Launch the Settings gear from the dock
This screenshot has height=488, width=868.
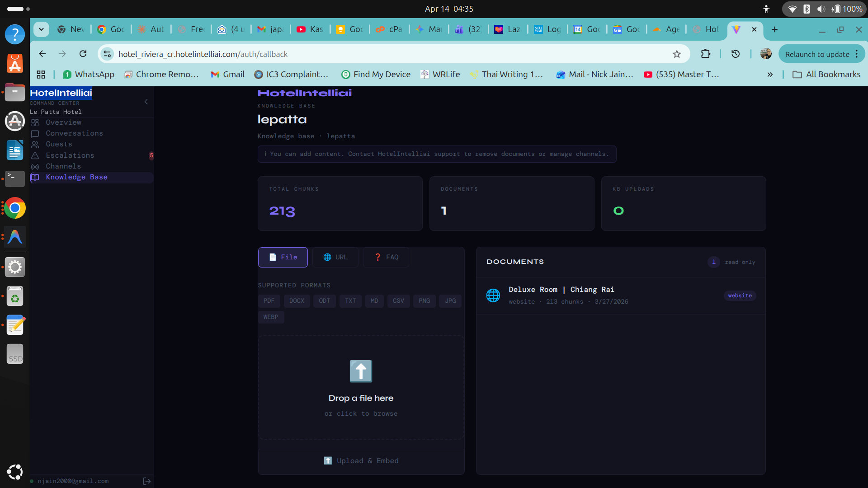point(15,267)
